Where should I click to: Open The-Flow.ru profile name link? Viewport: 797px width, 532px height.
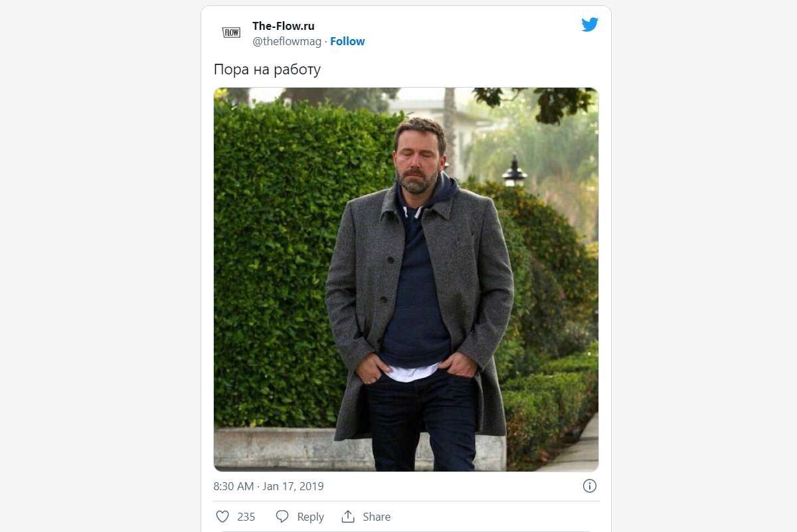coord(284,26)
